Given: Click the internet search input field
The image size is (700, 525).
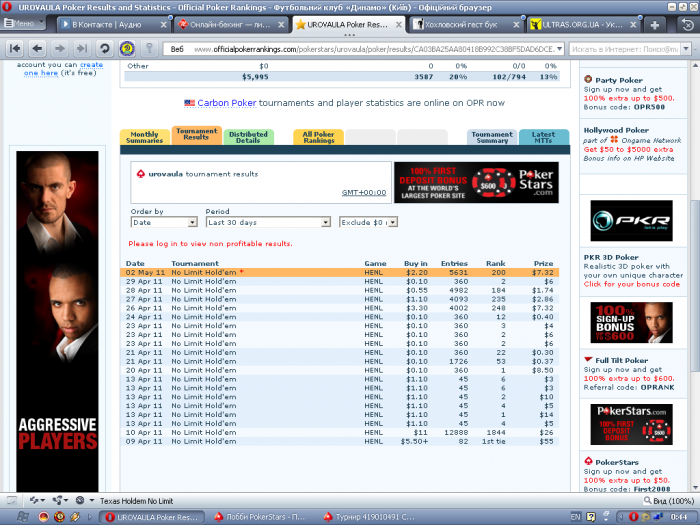Looking at the screenshot, I should point(625,49).
